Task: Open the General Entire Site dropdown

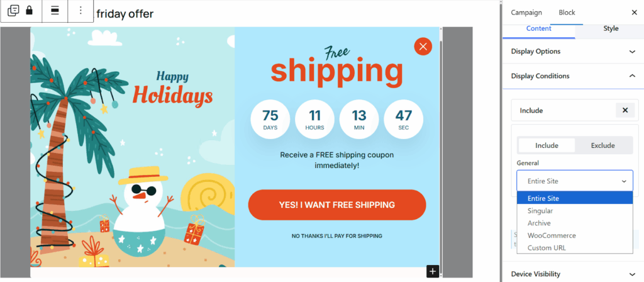Action: point(574,181)
